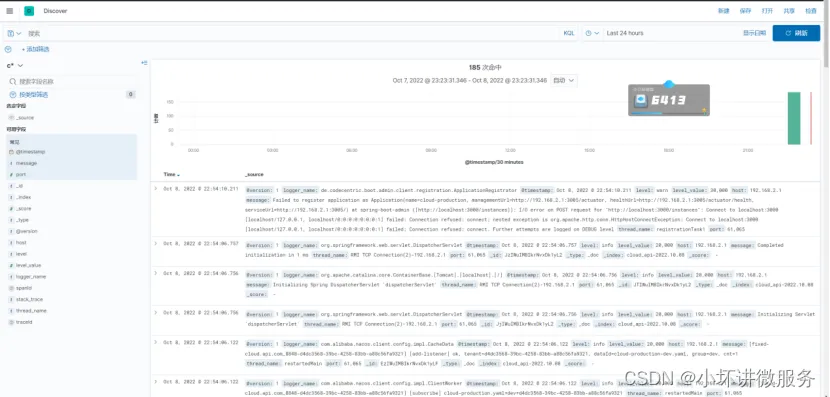The image size is (830, 397).
Task: Open the filter options circle icon
Action: point(8,49)
